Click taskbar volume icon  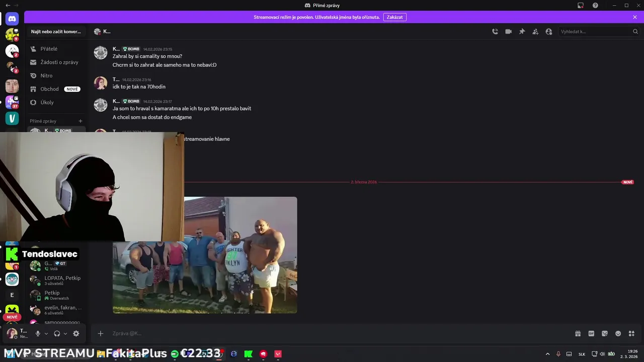click(x=602, y=354)
